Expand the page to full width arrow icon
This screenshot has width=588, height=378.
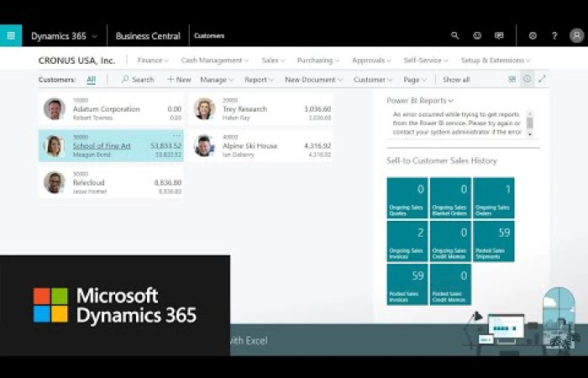click(542, 79)
